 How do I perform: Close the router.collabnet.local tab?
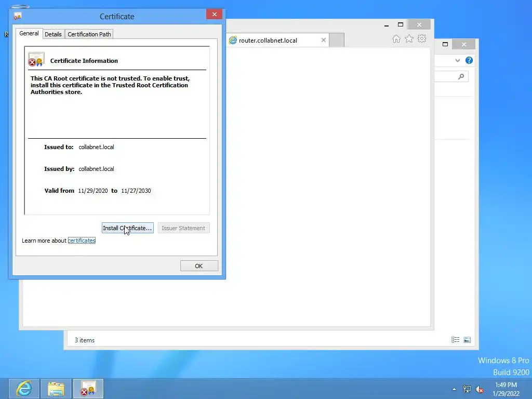[324, 40]
